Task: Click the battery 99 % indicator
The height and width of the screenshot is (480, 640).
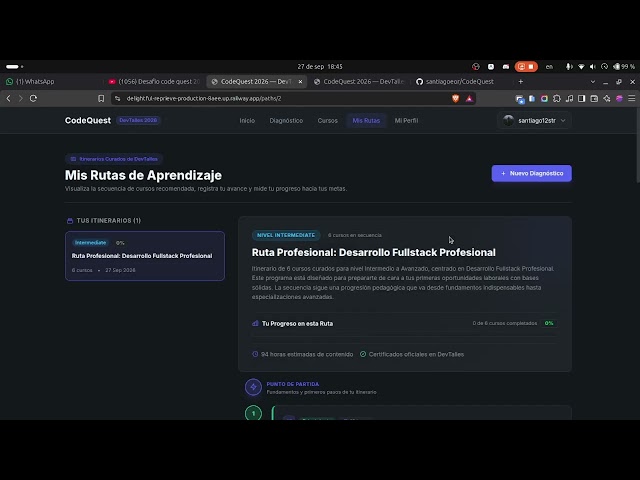Action: [x=624, y=67]
